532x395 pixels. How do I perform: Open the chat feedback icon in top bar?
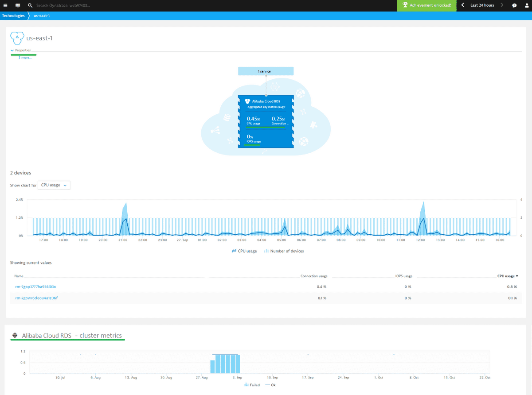point(514,5)
